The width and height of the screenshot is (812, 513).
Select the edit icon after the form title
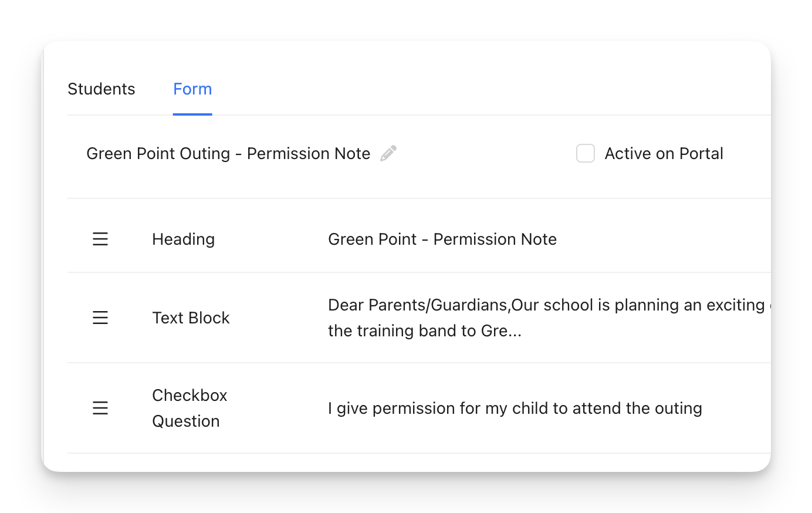[388, 153]
